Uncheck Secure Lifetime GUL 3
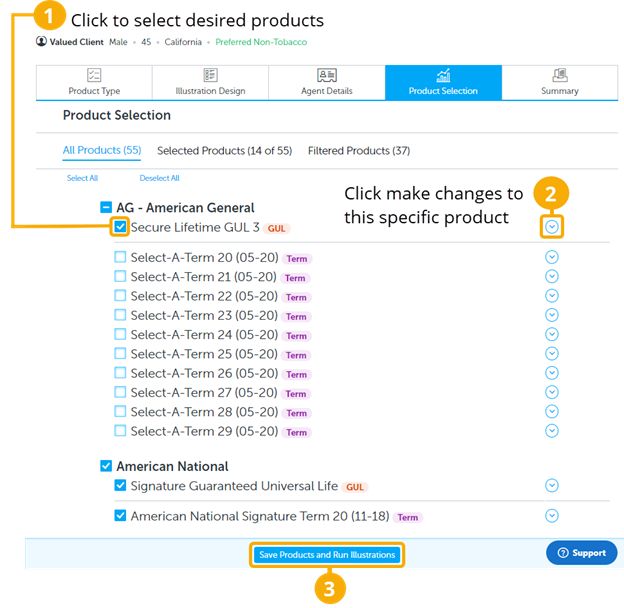This screenshot has width=624, height=608. 120,227
